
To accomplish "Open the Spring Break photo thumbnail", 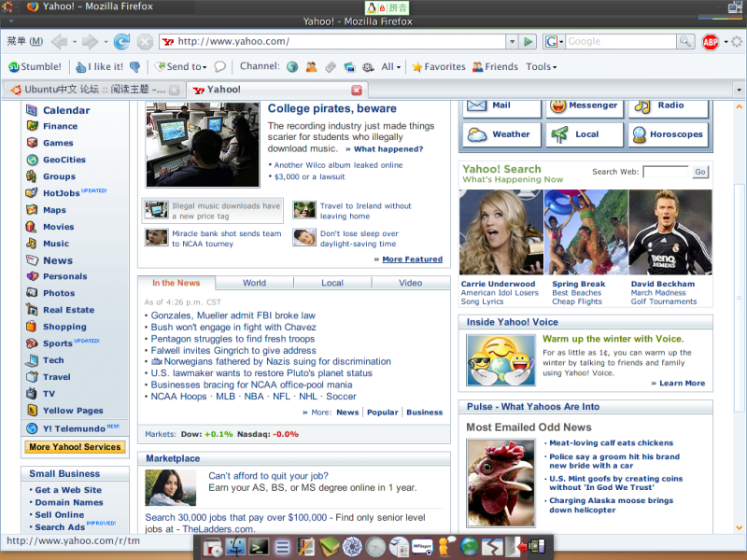I will click(586, 231).
